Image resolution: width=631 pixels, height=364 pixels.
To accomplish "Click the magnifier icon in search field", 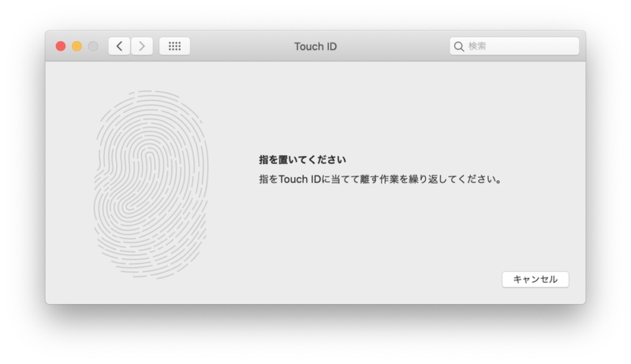I will pyautogui.click(x=459, y=46).
